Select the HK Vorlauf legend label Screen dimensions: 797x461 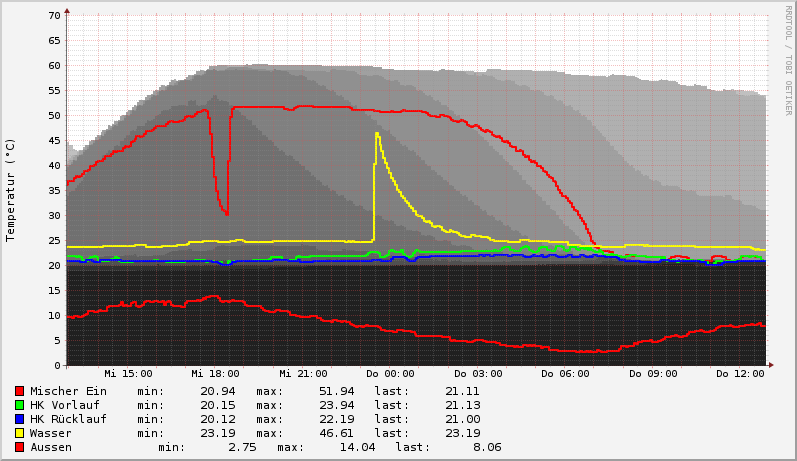pyautogui.click(x=65, y=405)
